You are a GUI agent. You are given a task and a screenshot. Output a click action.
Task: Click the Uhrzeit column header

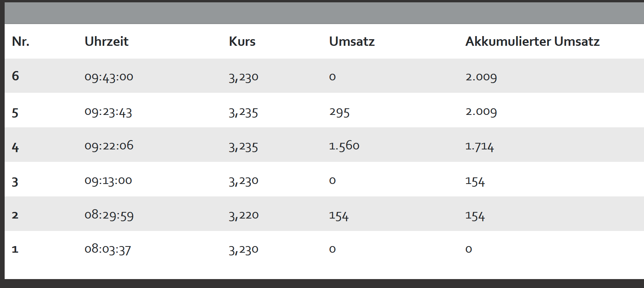[106, 42]
